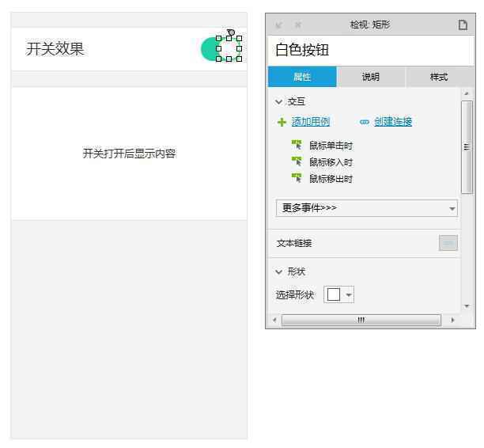Switch to the 属性 tab
Viewport: 484px width, 448px height.
point(302,76)
